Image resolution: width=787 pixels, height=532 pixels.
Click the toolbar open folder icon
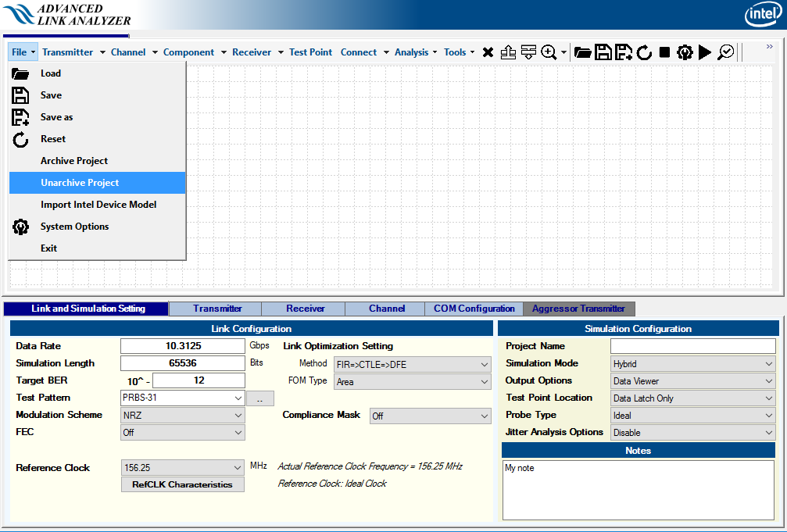[x=582, y=52]
